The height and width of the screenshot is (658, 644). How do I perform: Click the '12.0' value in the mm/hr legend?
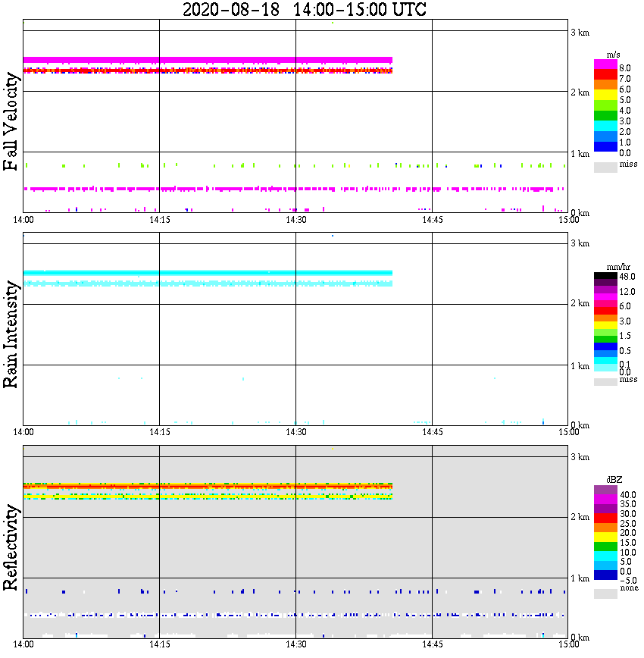627,291
